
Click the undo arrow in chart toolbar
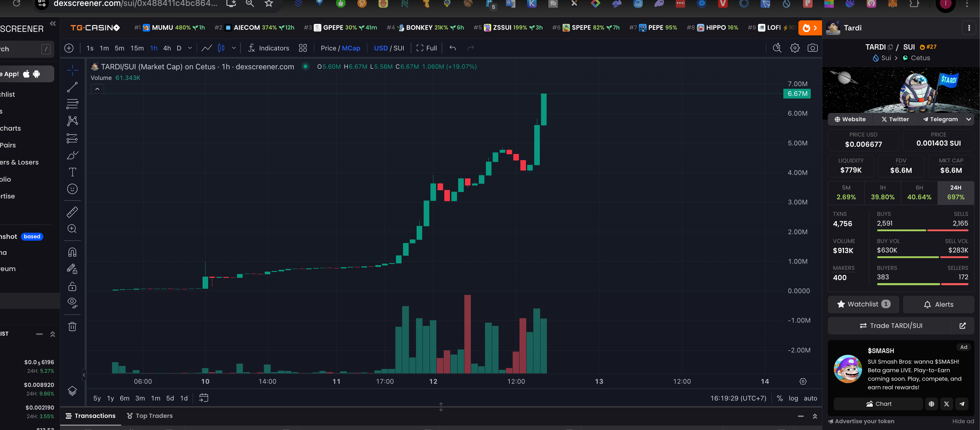click(453, 48)
